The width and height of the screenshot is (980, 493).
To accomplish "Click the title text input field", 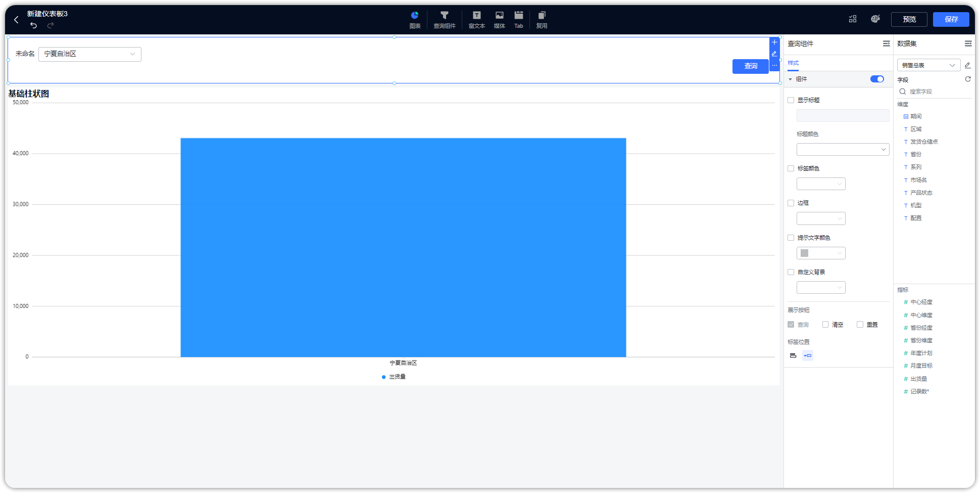I will [843, 116].
